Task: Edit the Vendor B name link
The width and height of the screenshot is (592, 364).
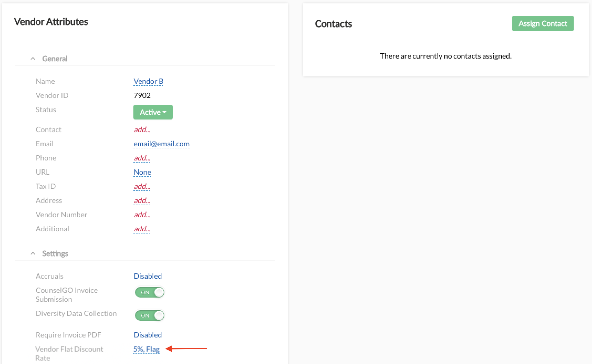Action: click(148, 81)
